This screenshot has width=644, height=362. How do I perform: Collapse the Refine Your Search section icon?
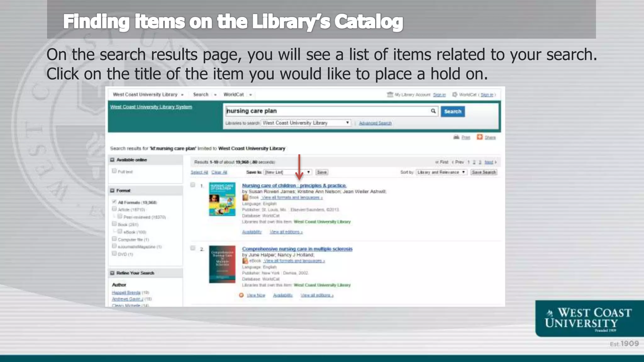coord(112,273)
